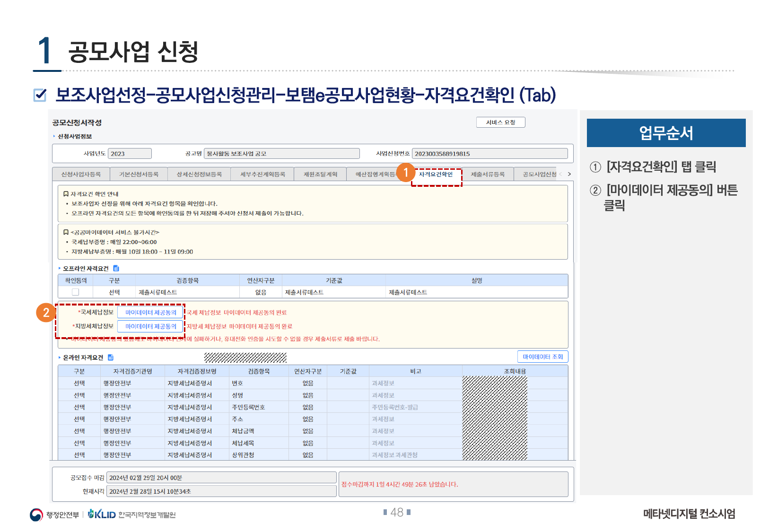The width and height of the screenshot is (769, 532).
Task: Open the 신청사업자등록 tab
Action: tap(81, 174)
